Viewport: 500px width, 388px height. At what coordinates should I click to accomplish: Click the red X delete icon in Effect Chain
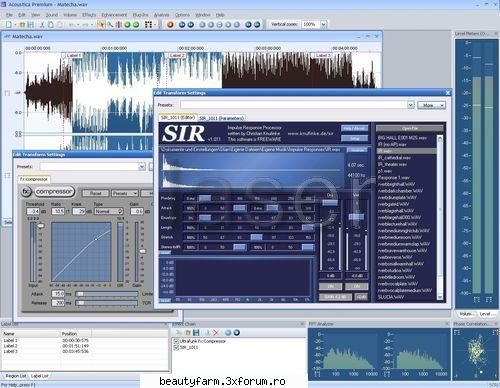pos(216,332)
